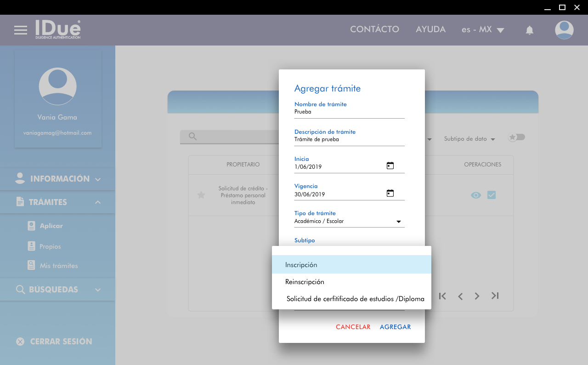View trámite with the eye icon
The image size is (588, 365).
tap(476, 195)
